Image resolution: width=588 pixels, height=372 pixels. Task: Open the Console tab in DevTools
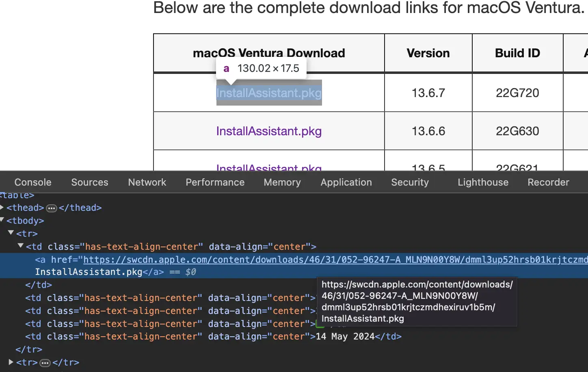point(33,182)
